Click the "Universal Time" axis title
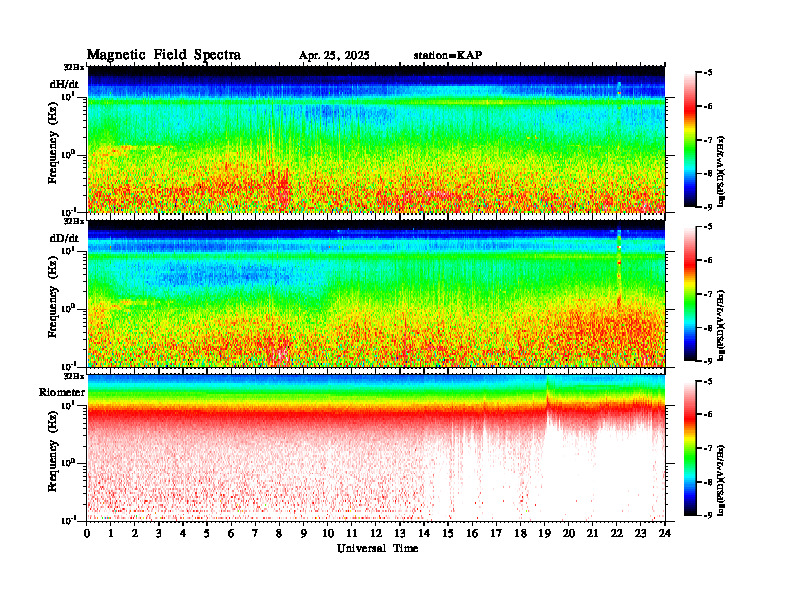 pos(377,548)
